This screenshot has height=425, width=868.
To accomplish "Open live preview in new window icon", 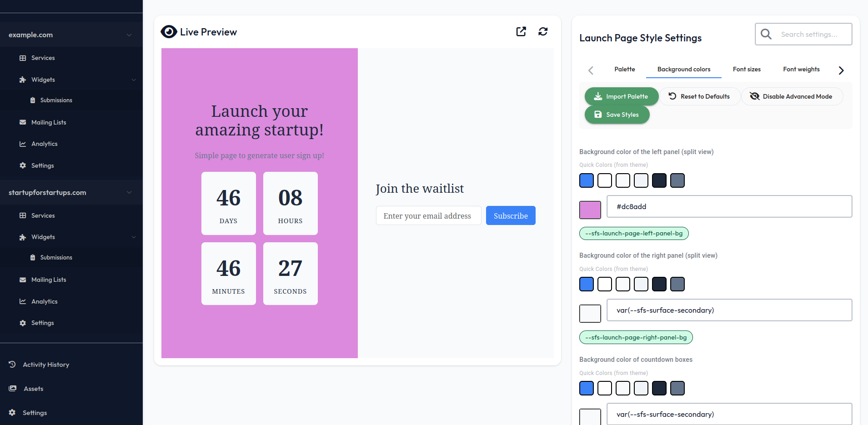I will click(521, 31).
